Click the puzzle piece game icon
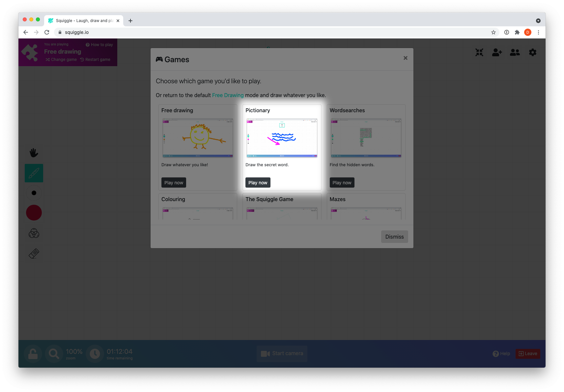The height and width of the screenshot is (392, 564). (x=30, y=52)
